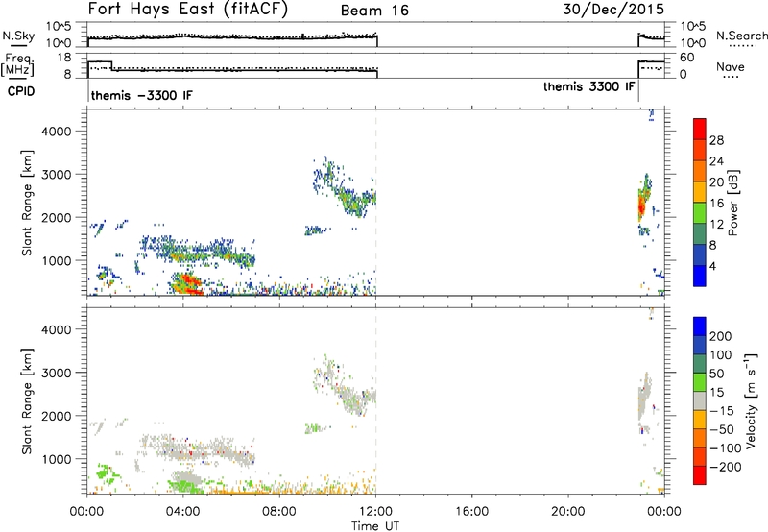Click the CPID row label

pos(21,91)
